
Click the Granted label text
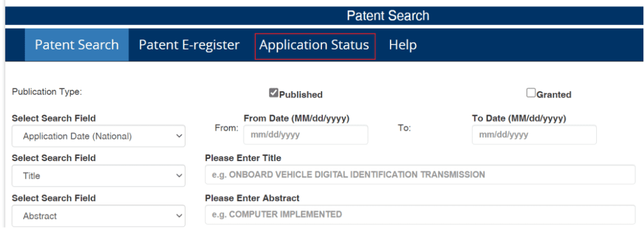click(553, 95)
